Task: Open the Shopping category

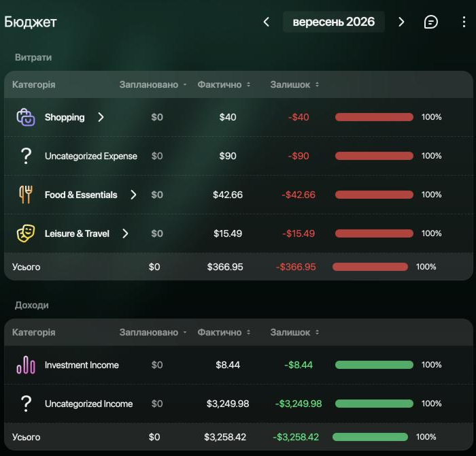Action: [x=65, y=117]
